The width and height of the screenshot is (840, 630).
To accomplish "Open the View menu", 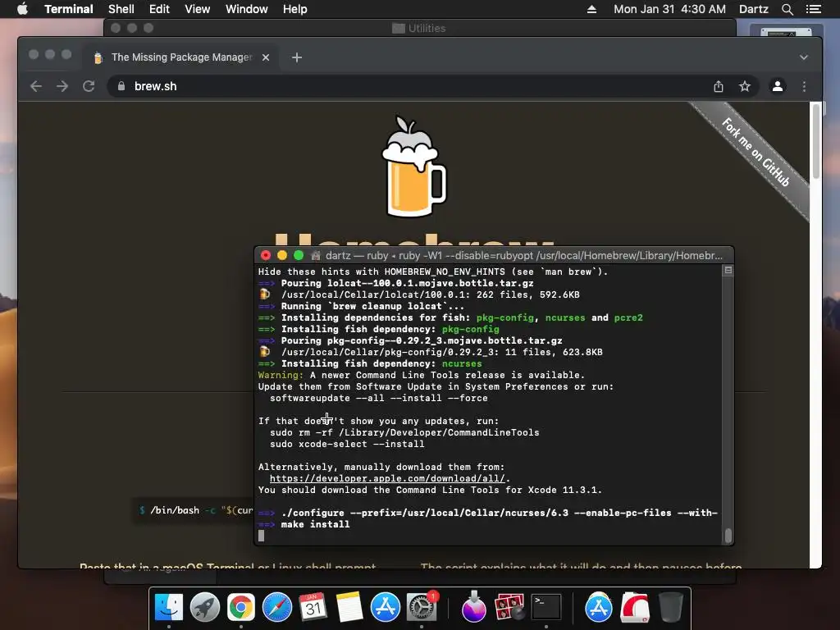I will coord(197,9).
